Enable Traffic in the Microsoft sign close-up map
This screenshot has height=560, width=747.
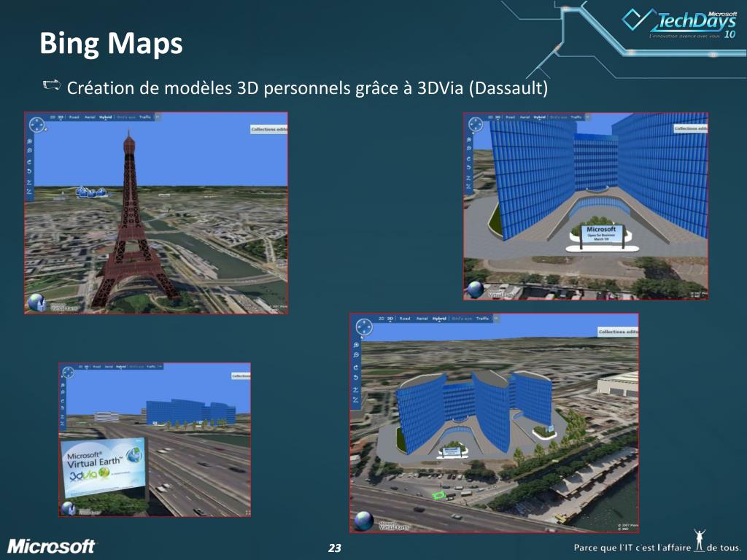click(576, 117)
